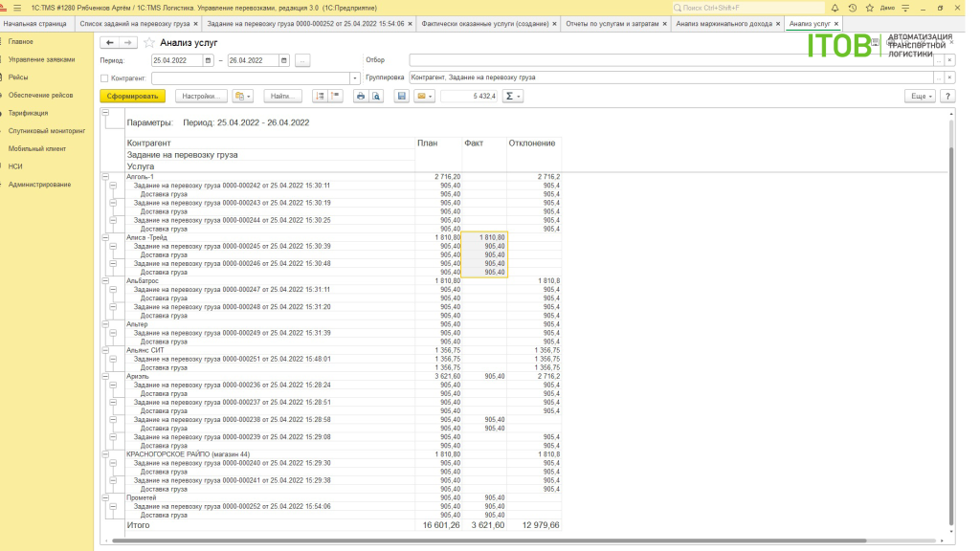Open favorites star in title bar

pyautogui.click(x=869, y=8)
